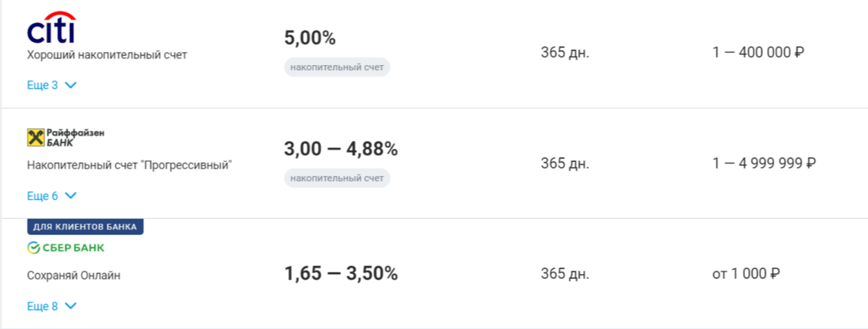The width and height of the screenshot is (868, 329).
Task: Click the "накопительный счет" tag under Raiffeisen rate
Action: point(337,178)
